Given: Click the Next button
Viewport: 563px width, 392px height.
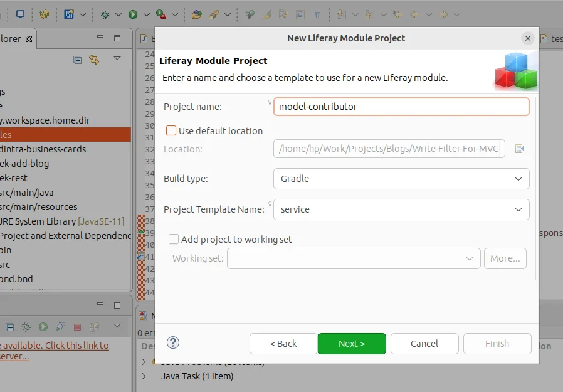Looking at the screenshot, I should (x=352, y=344).
